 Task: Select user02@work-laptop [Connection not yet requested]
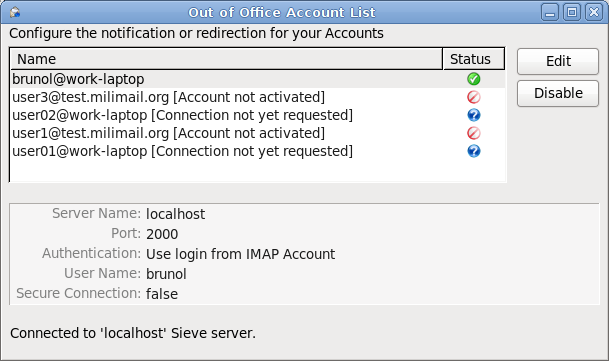pos(258,115)
